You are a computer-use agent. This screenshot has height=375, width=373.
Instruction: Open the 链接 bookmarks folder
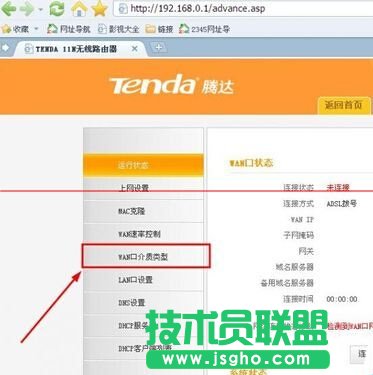159,29
